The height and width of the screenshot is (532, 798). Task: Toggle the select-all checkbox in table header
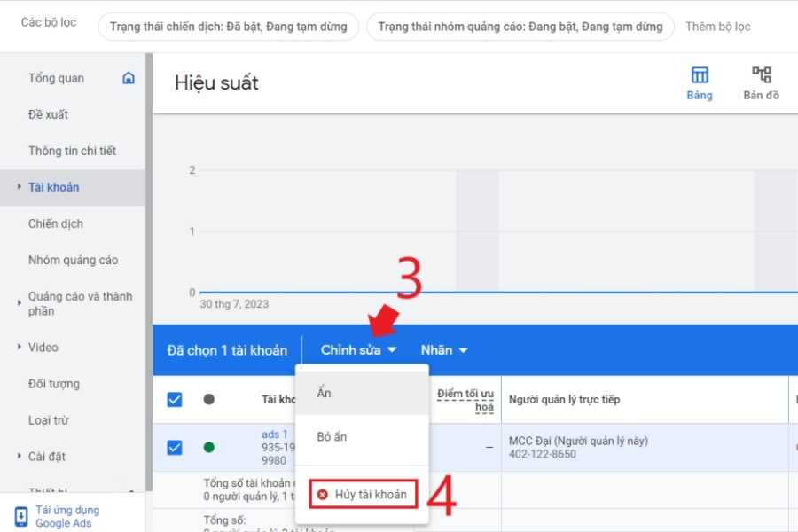[x=175, y=400]
